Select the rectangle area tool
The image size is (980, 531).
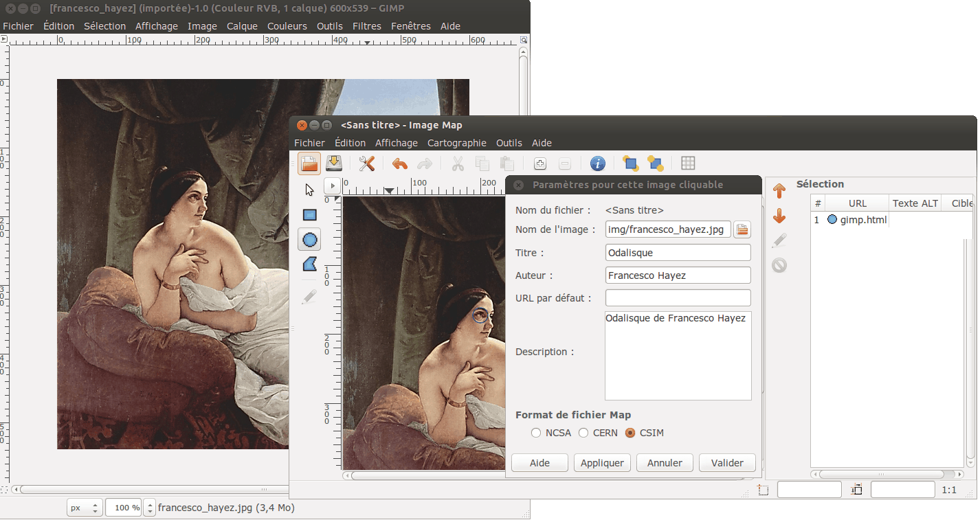tap(310, 215)
